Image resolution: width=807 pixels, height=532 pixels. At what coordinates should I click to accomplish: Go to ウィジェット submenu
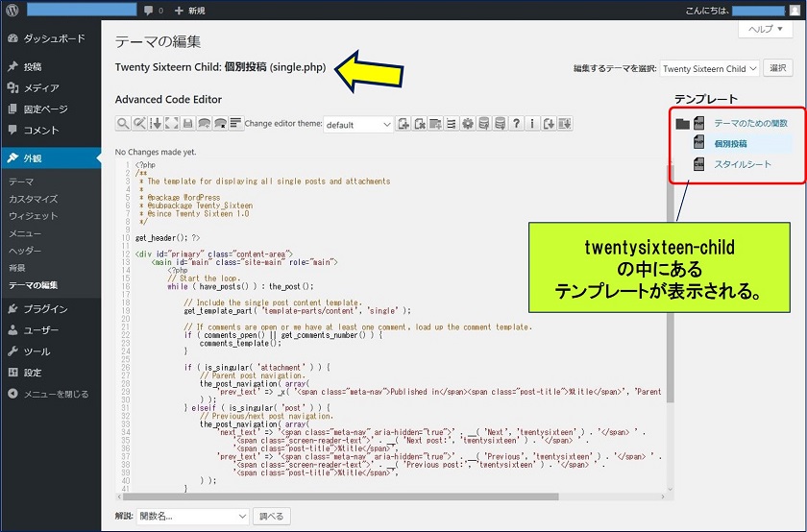33,216
